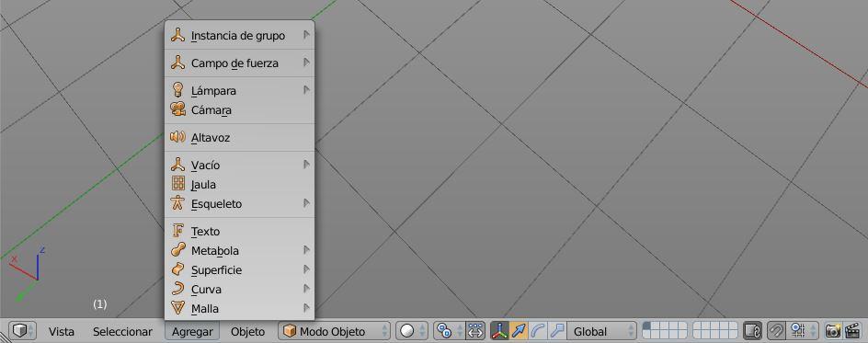Click the Texto font icon
The width and height of the screenshot is (868, 343).
click(x=178, y=231)
